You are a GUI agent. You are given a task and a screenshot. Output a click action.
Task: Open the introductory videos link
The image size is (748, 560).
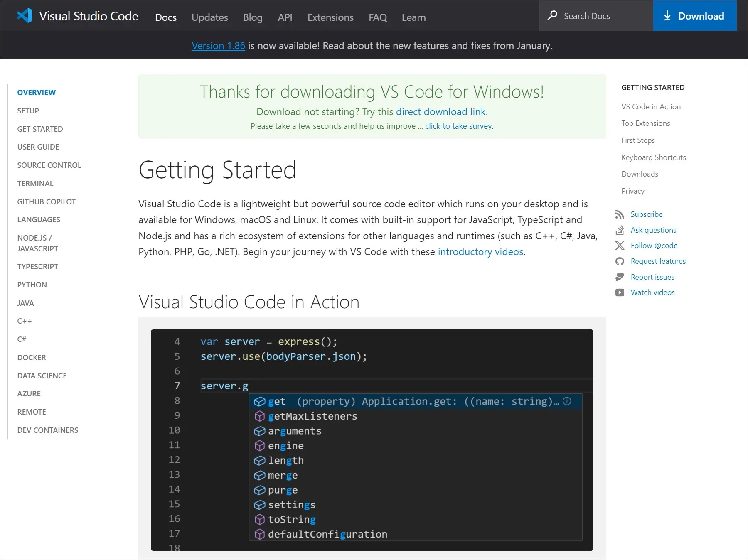(480, 252)
